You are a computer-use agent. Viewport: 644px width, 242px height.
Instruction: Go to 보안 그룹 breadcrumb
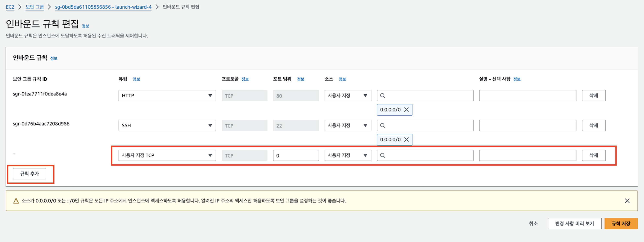(35, 7)
